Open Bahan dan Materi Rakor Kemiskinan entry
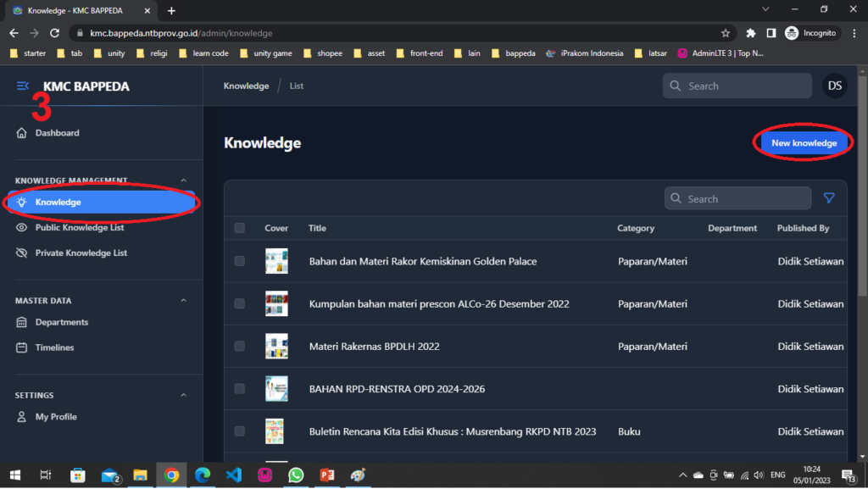This screenshot has width=868, height=489. click(422, 261)
